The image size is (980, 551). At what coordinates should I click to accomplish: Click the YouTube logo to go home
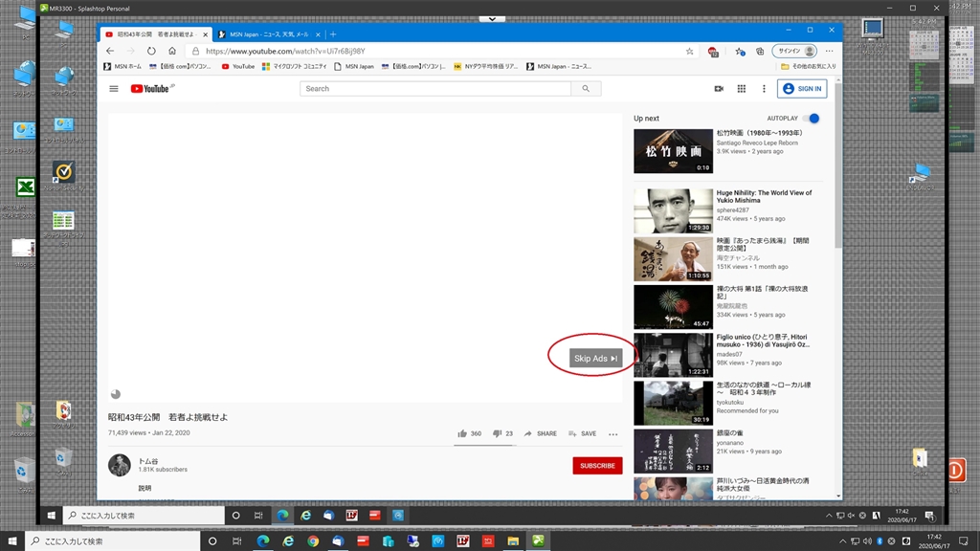tap(150, 89)
